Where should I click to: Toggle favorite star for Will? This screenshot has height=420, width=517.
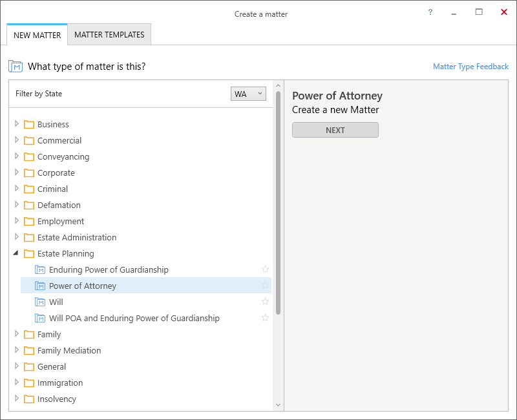point(265,302)
